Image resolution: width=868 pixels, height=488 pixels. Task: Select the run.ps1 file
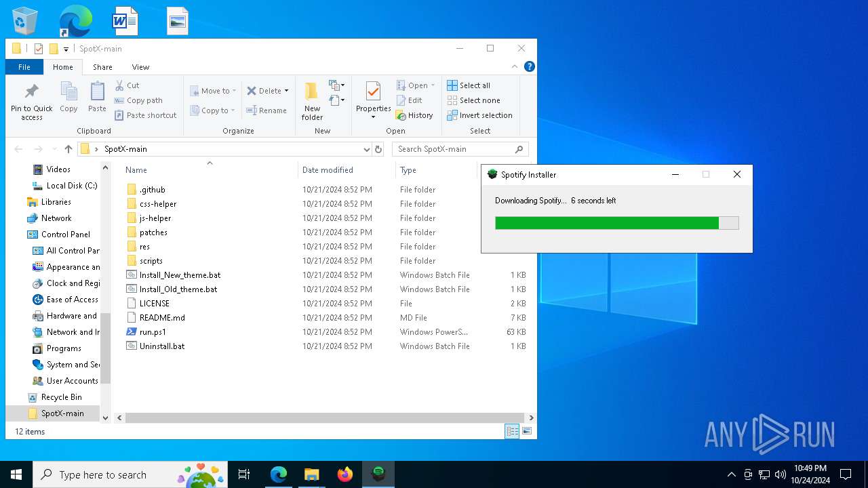tap(153, 332)
